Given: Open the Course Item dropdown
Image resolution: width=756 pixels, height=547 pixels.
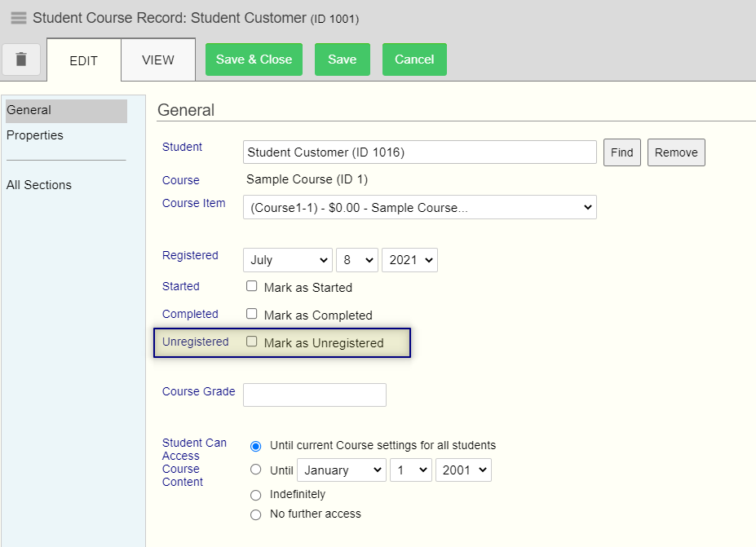Looking at the screenshot, I should click(419, 208).
